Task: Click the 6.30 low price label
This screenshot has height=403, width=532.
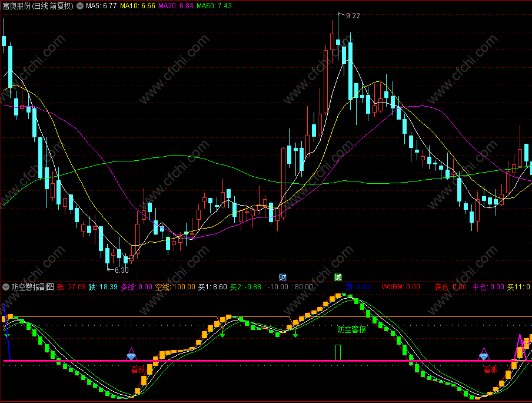Action: pyautogui.click(x=121, y=270)
